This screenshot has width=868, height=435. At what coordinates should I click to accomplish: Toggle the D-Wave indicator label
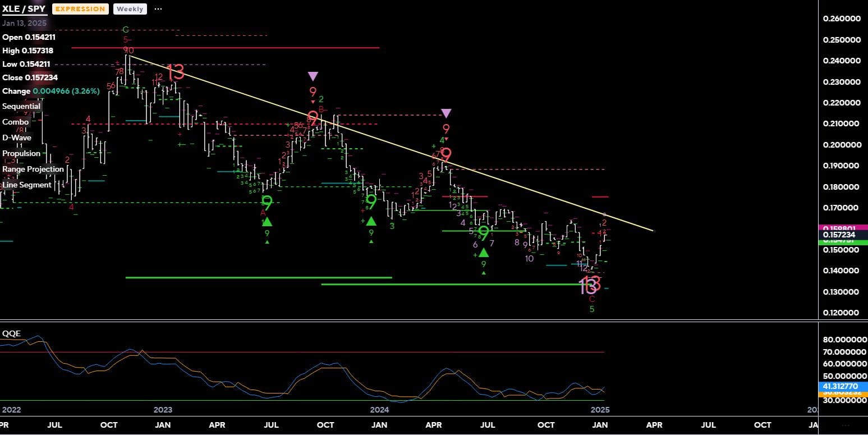tap(17, 138)
